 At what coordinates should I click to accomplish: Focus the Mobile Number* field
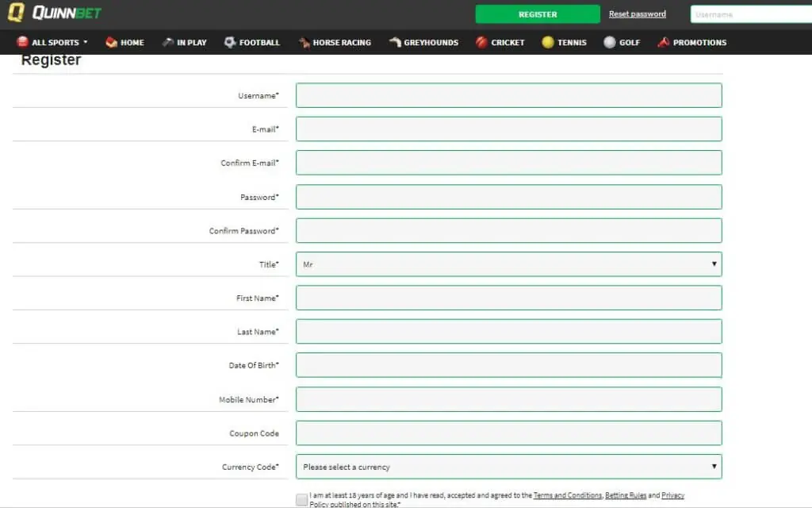tap(508, 400)
